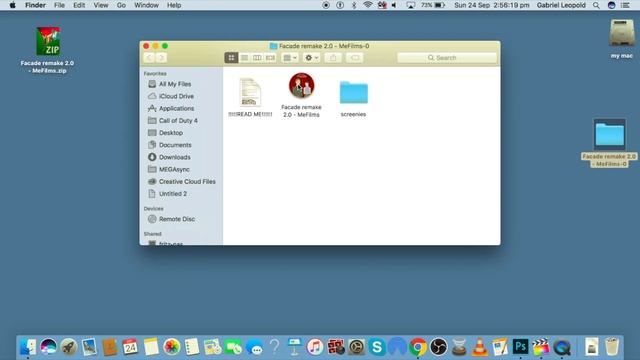Viewport: 640px width, 360px height.
Task: Open iTunes in the Dock
Action: 315,347
